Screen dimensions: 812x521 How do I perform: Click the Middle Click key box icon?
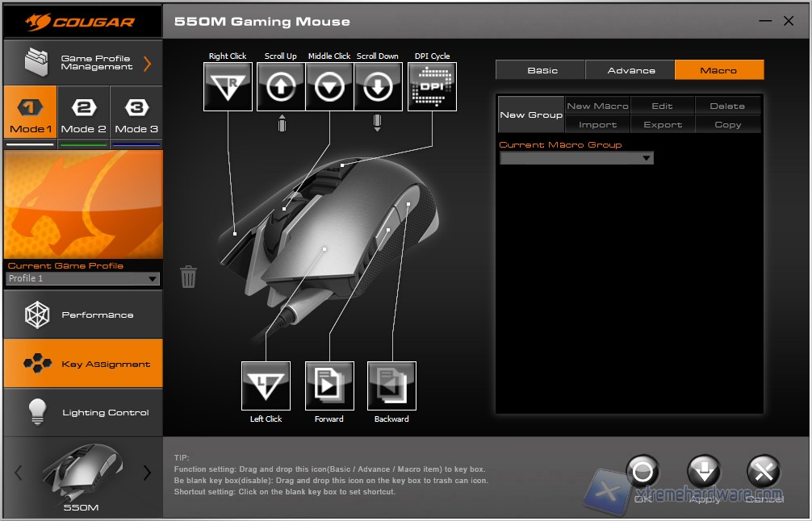click(329, 87)
